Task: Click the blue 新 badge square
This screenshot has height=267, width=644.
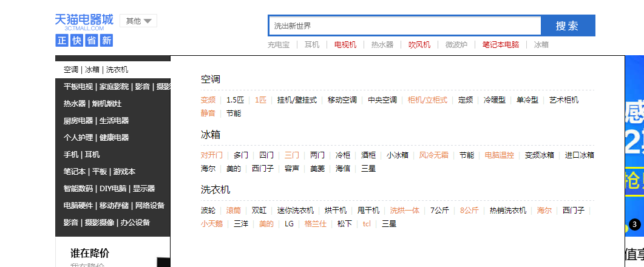Action: point(106,40)
